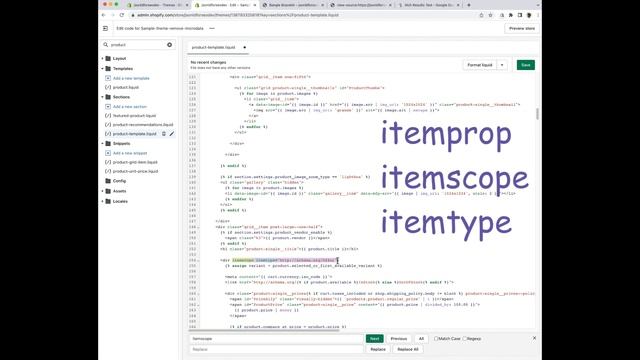Open the three-dot menu next to theme title
The image size is (640, 360).
(x=212, y=29)
